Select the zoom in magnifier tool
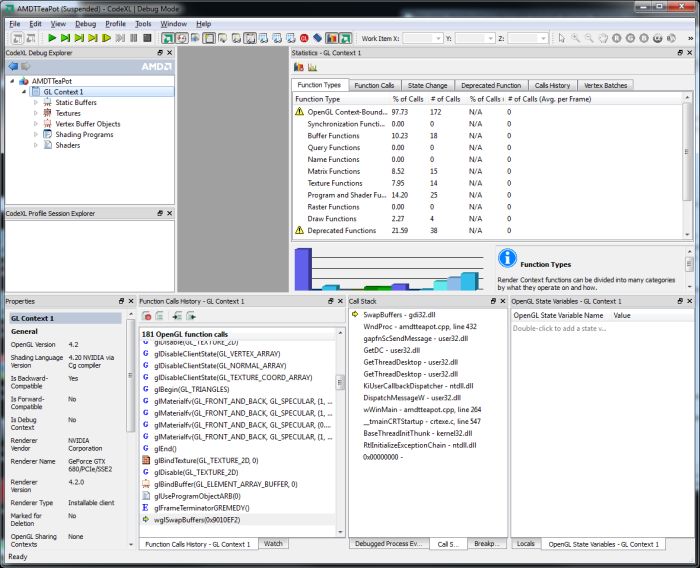 tap(576, 38)
